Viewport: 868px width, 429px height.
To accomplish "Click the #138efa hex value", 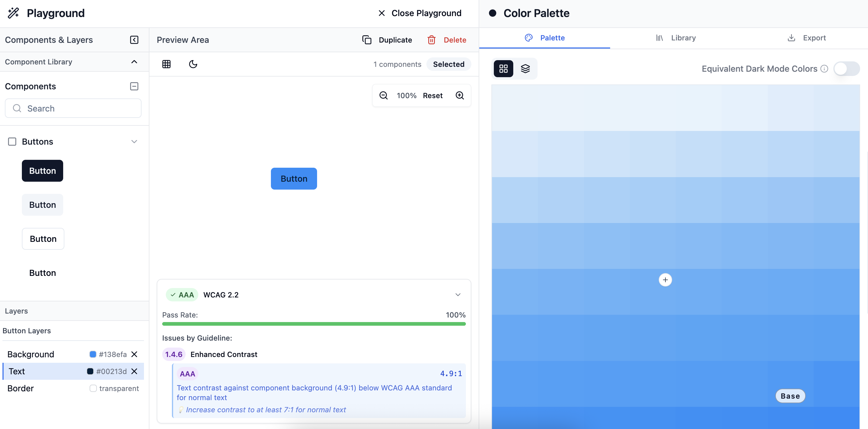I will coord(113,354).
